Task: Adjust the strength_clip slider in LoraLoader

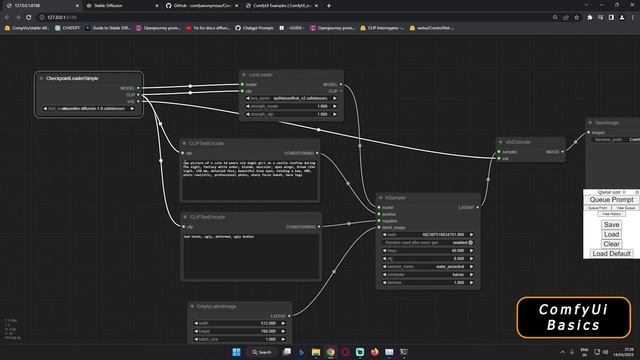Action: pos(291,114)
